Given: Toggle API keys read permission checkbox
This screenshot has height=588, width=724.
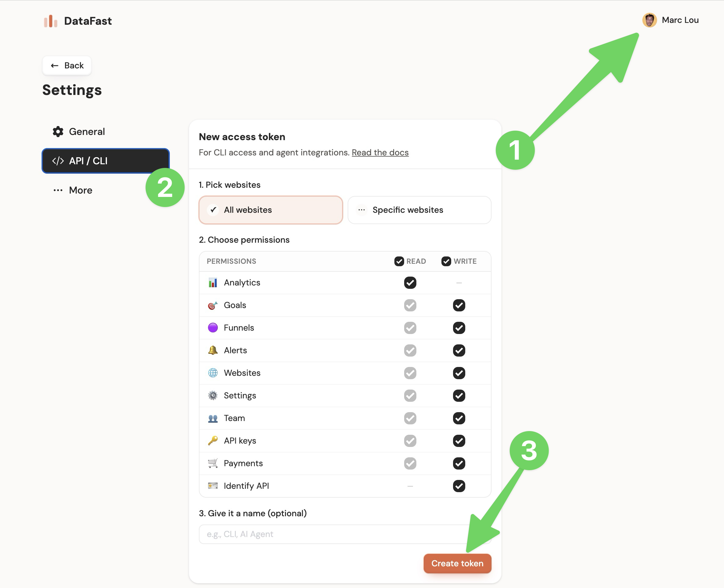Looking at the screenshot, I should (410, 441).
